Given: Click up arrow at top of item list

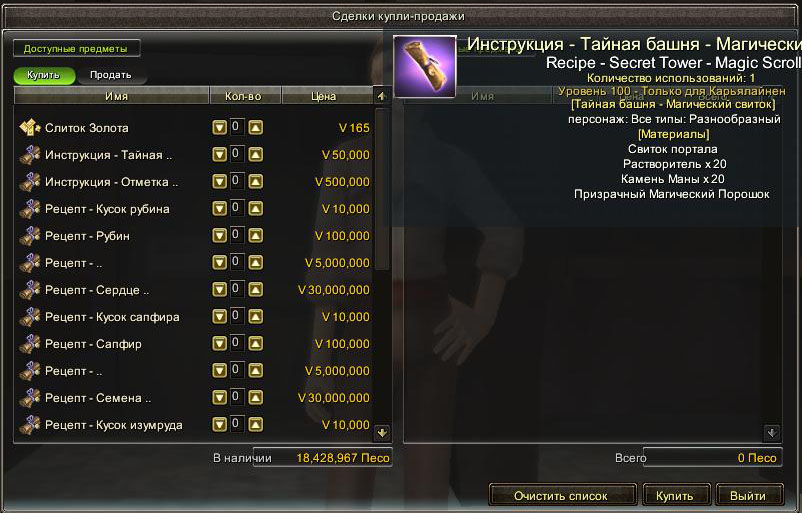Looking at the screenshot, I should [x=382, y=96].
